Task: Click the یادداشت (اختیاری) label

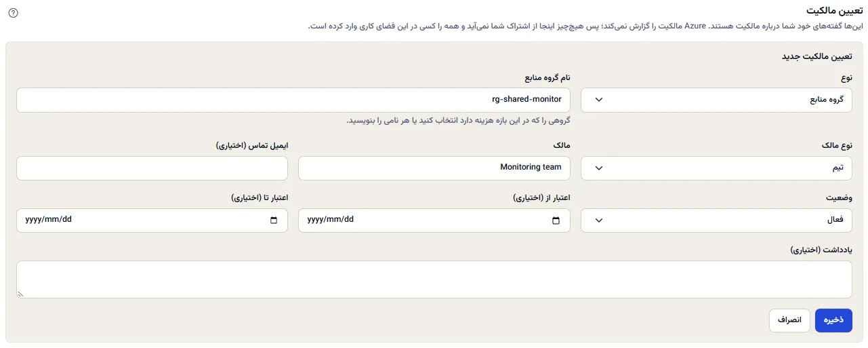Action: [821, 250]
